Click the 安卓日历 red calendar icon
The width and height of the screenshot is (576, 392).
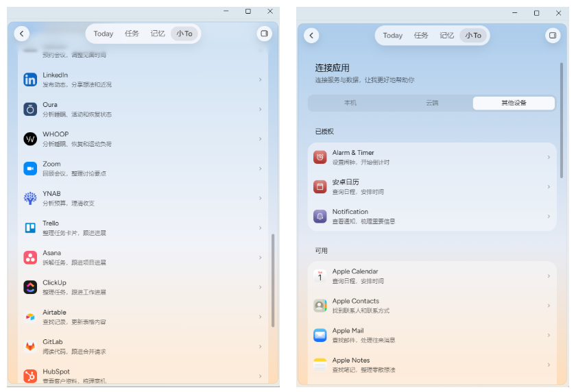coord(320,187)
